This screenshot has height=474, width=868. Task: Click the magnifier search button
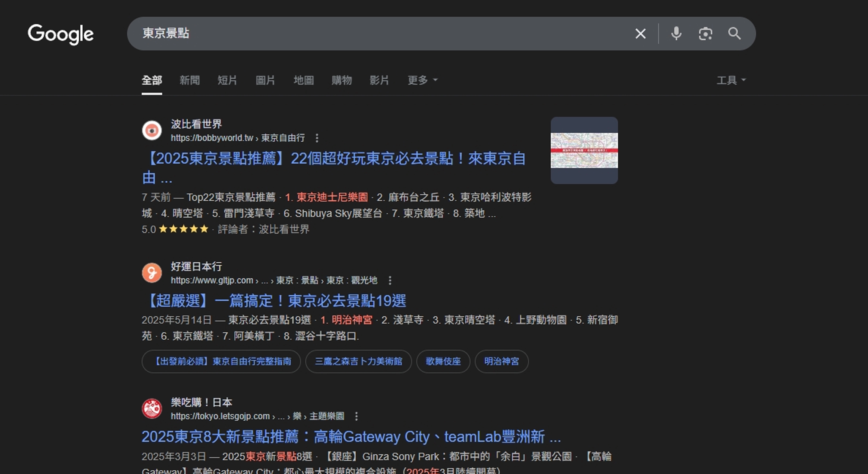pos(734,34)
